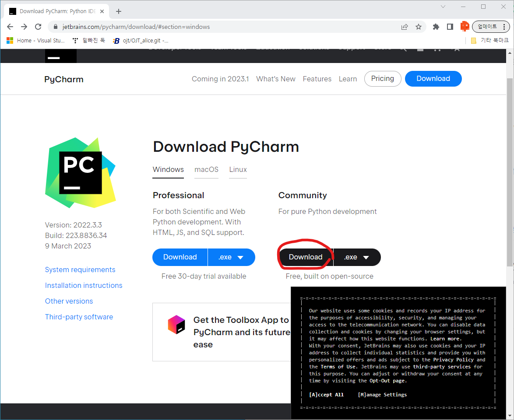The height and width of the screenshot is (420, 514).
Task: Go back to the previous page
Action: click(10, 27)
